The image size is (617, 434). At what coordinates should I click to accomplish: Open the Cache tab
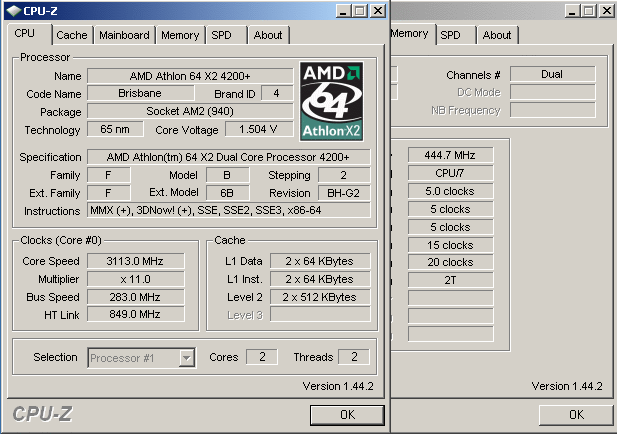(71, 35)
